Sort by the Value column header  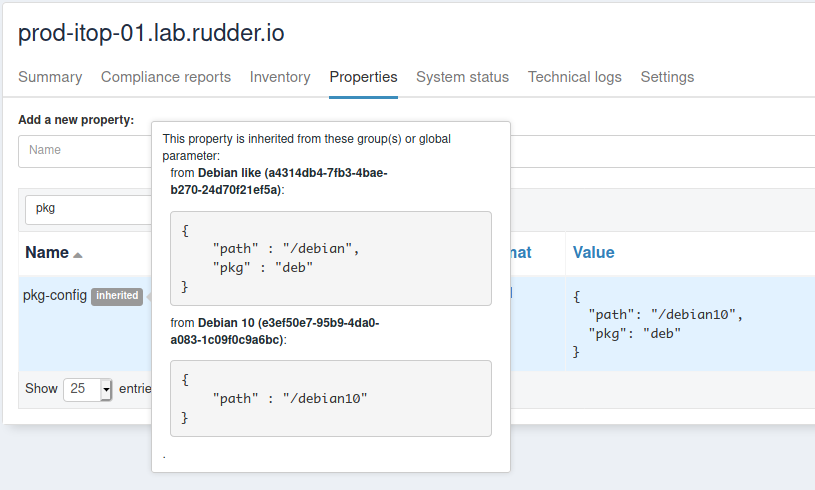[593, 253]
